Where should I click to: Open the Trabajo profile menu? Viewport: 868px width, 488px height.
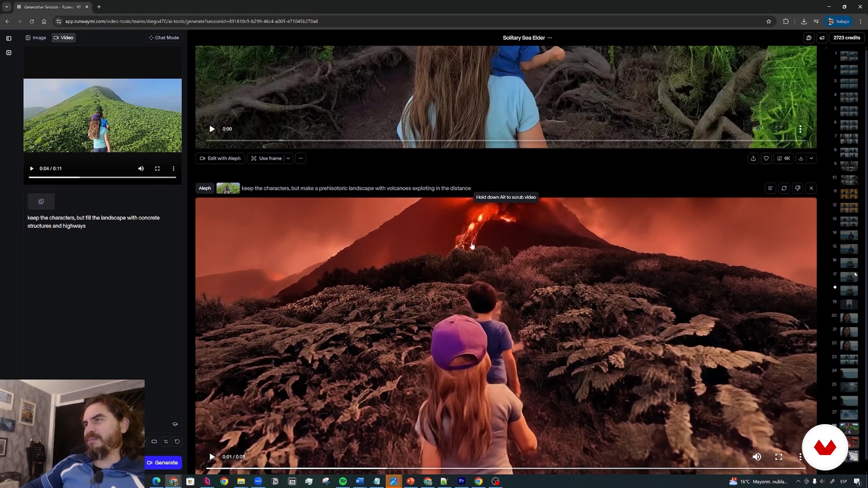coord(838,21)
